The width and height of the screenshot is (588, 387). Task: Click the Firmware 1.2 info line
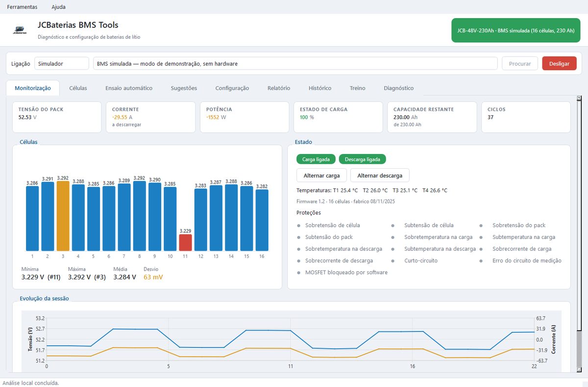[346, 202]
